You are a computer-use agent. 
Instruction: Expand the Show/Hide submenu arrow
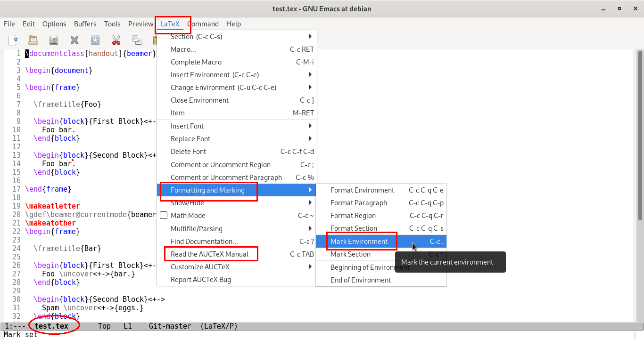(x=310, y=202)
